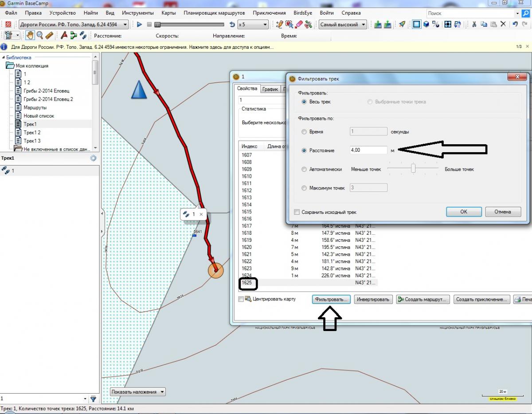Click the New Track footprints tool
Viewport: 532px width, 414px height.
[83, 35]
